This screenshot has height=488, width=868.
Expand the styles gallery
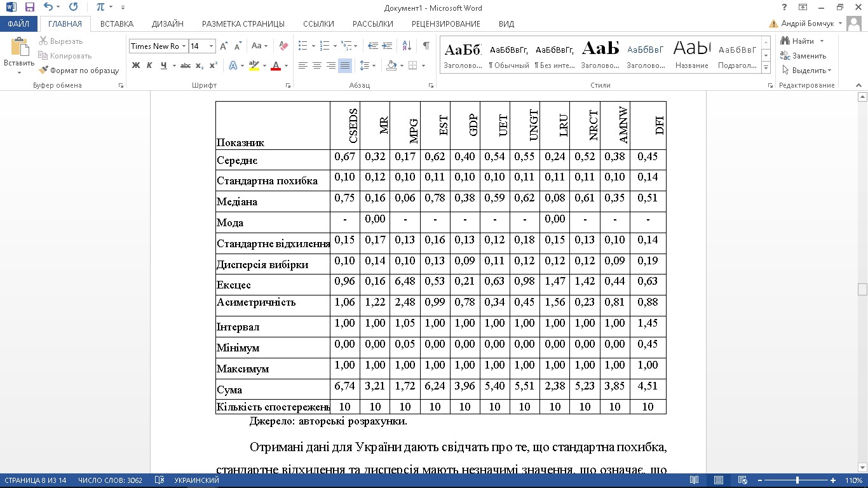pos(766,68)
